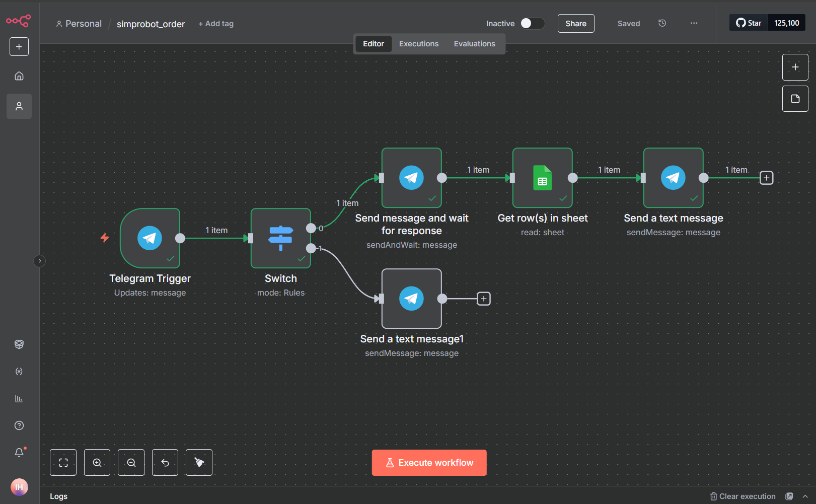Click the fit to view canvas button

click(x=63, y=463)
